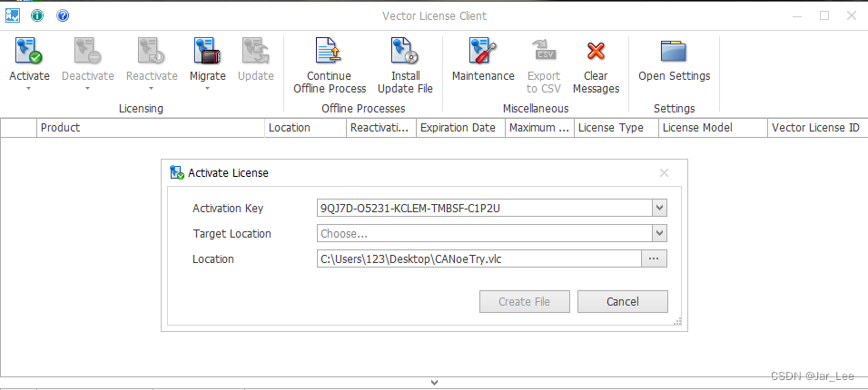Image resolution: width=868 pixels, height=390 pixels.
Task: Click the Vector License Client app icon
Action: tap(12, 15)
